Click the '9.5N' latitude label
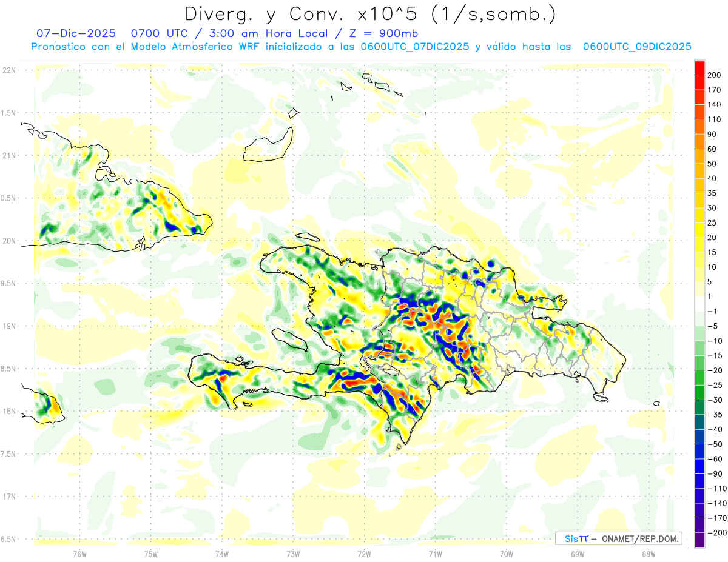This screenshot has height=562, width=728. click(9, 284)
